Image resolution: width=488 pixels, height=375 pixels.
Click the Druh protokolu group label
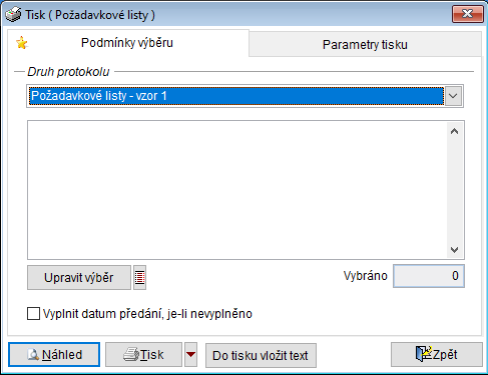click(x=68, y=72)
